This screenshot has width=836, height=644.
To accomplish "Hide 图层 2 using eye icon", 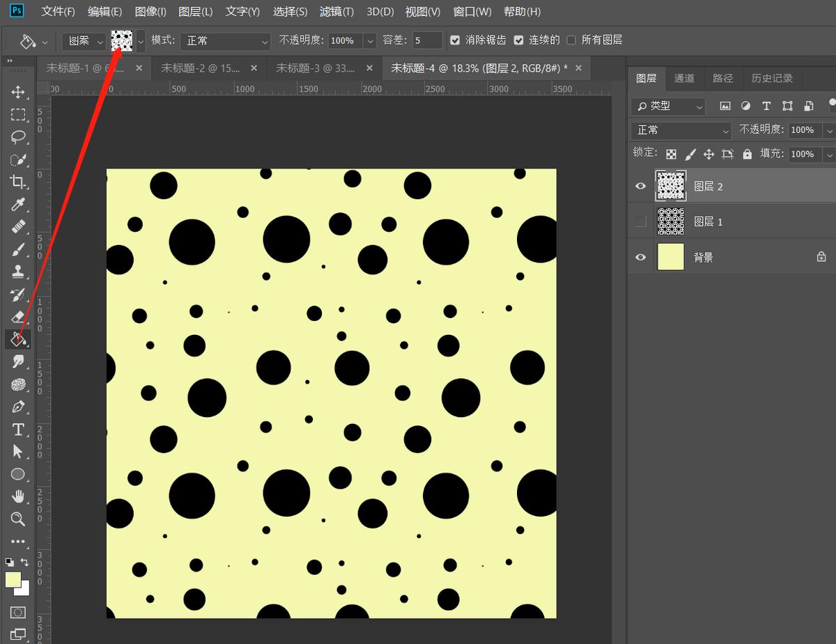I will 641,186.
